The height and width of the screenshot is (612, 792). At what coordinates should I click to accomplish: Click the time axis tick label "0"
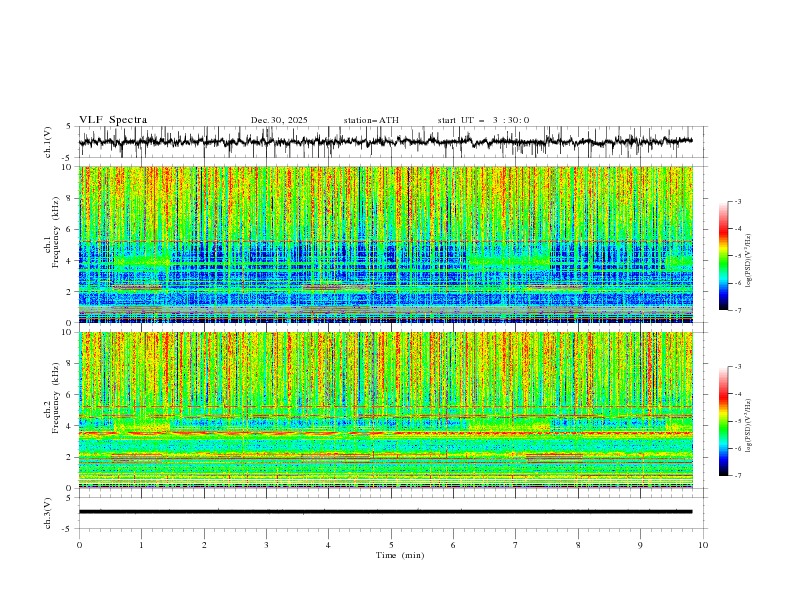79,545
